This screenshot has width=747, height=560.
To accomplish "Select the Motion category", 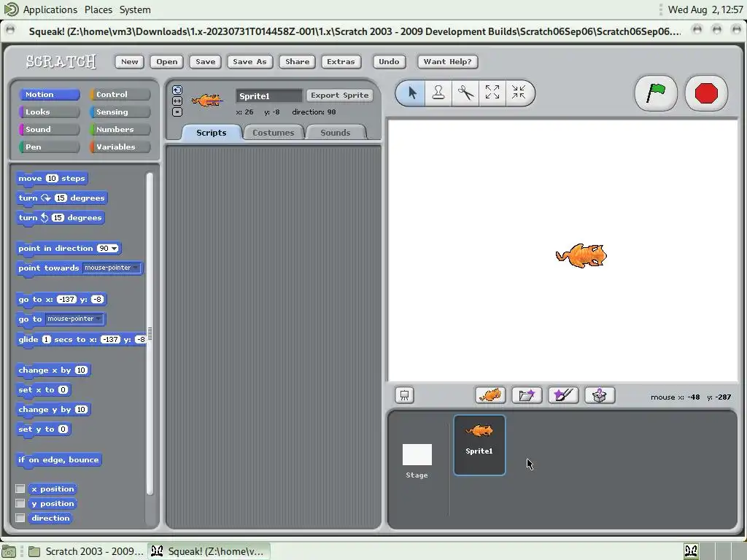I will [x=49, y=94].
